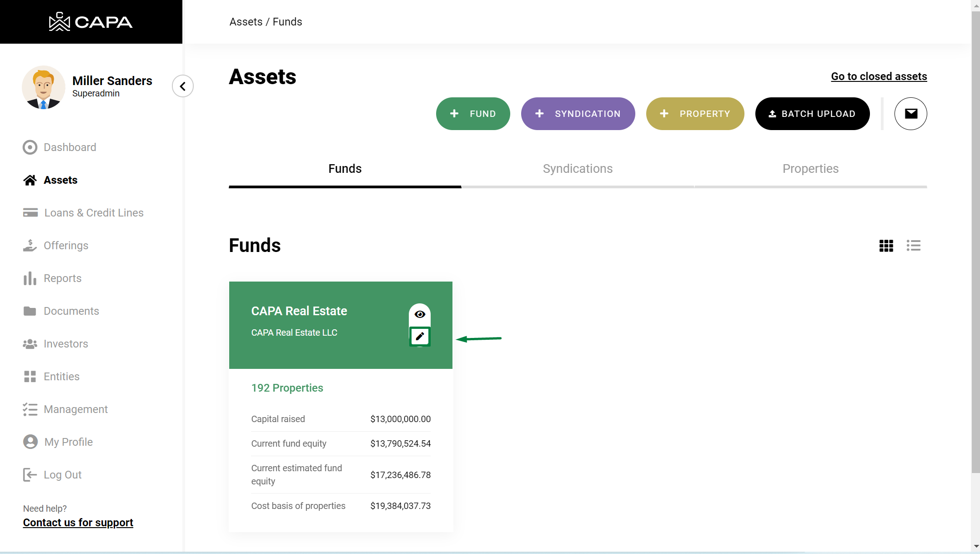The image size is (980, 554).
Task: Navigate to Investors page
Action: 65,344
